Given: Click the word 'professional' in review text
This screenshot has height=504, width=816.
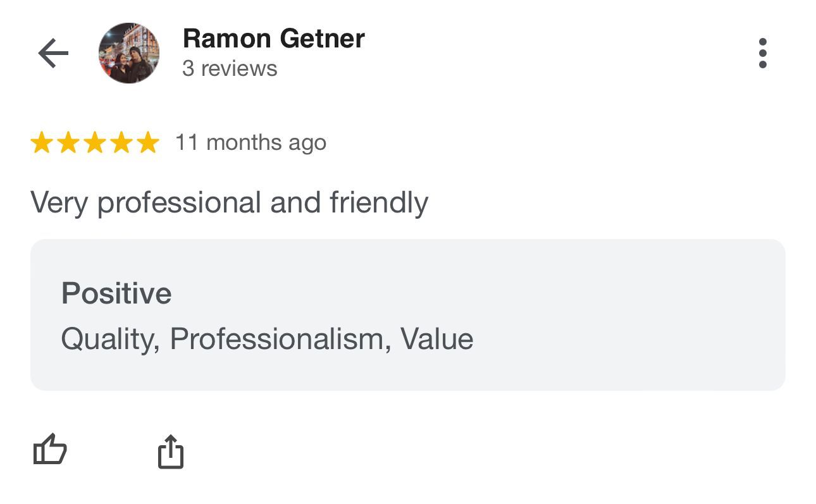Looking at the screenshot, I should coord(179,204).
